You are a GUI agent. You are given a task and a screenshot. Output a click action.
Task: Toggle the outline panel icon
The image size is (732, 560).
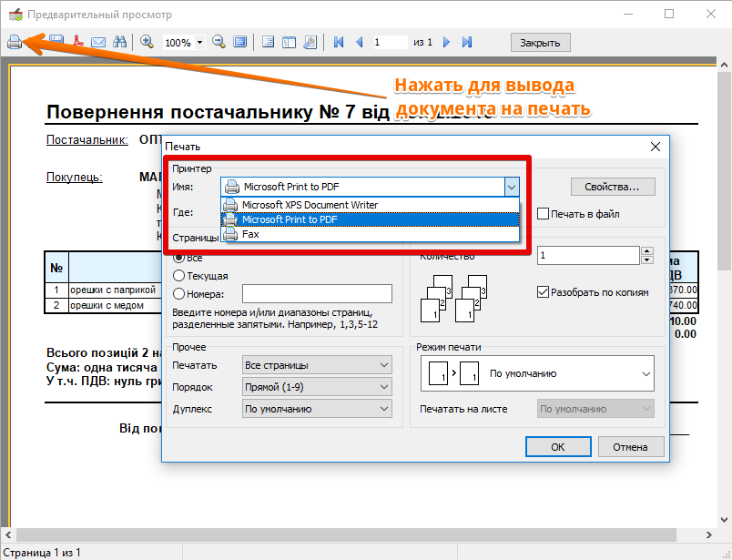pyautogui.click(x=268, y=42)
